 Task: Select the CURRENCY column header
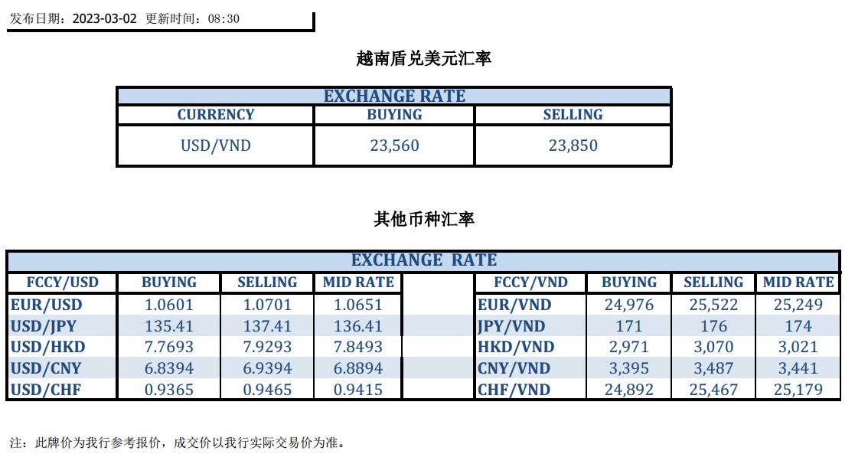click(215, 115)
